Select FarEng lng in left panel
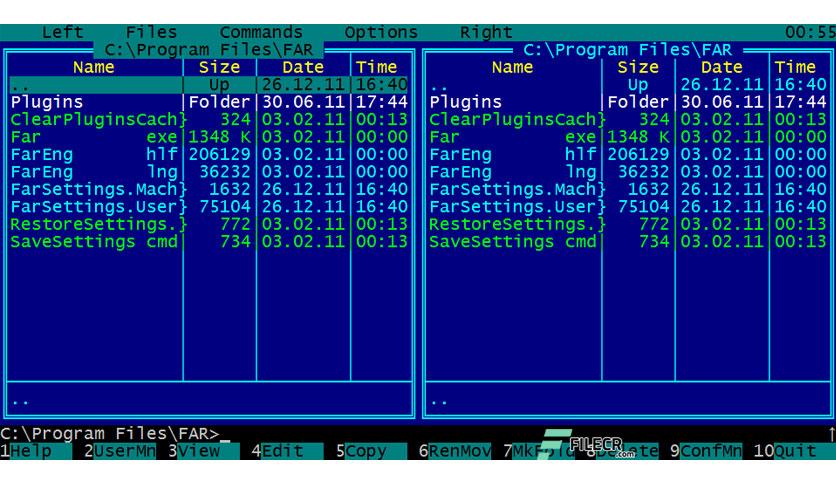This screenshot has height=484, width=836. pos(209,172)
